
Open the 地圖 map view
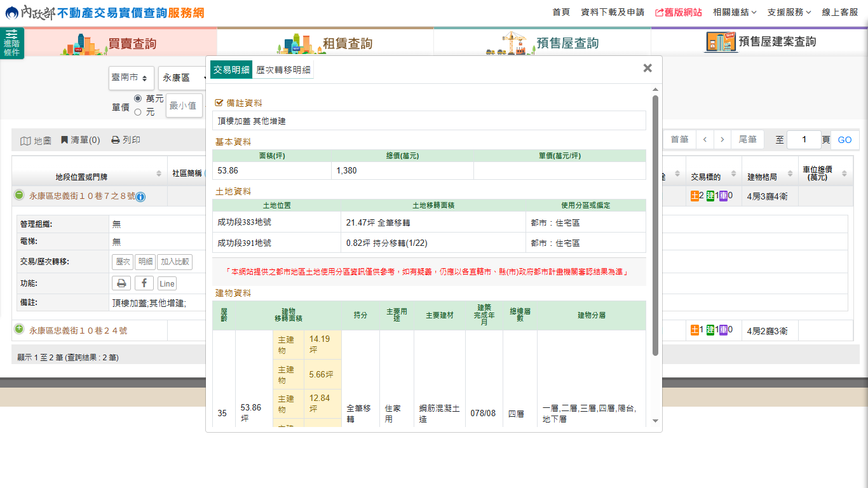tap(36, 140)
